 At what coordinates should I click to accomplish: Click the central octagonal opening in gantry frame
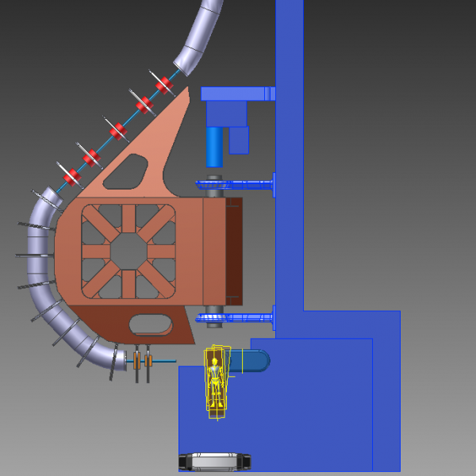(x=128, y=251)
